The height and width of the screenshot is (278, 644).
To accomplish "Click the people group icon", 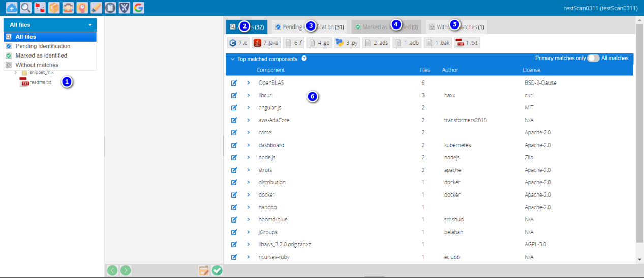I will [x=68, y=8].
